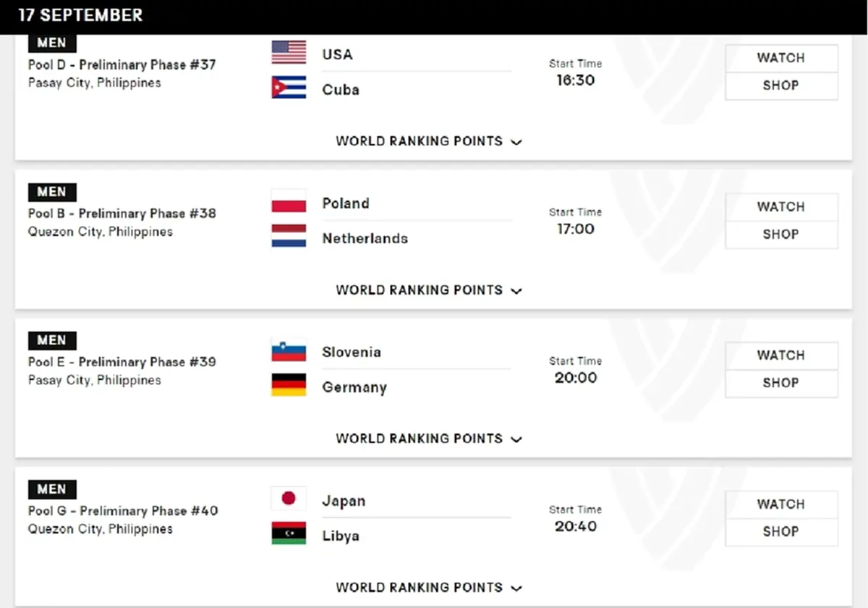The height and width of the screenshot is (608, 868).
Task: Click the Libya flag icon
Action: coord(289,533)
